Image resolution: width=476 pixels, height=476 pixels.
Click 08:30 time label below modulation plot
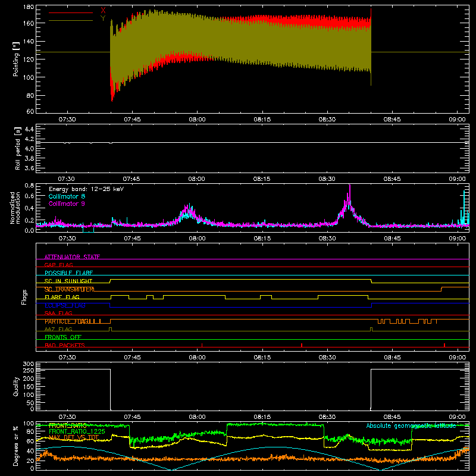pos(327,239)
